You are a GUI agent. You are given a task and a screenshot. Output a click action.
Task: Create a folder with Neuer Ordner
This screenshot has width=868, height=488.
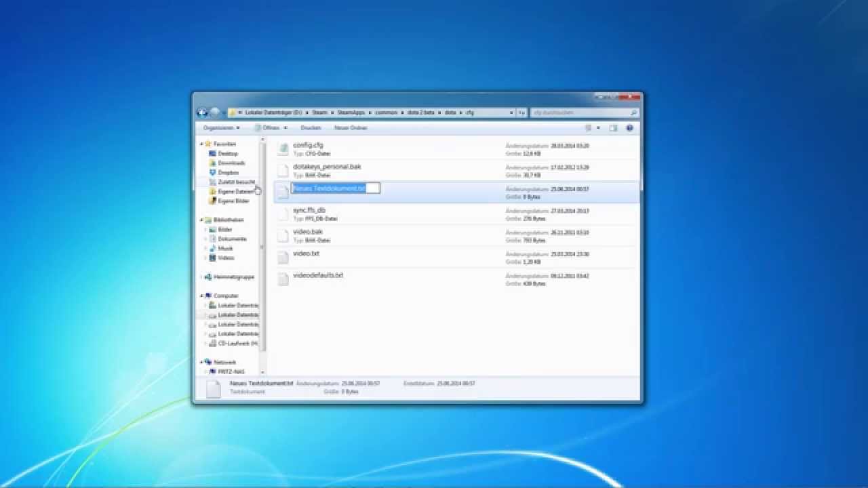351,127
